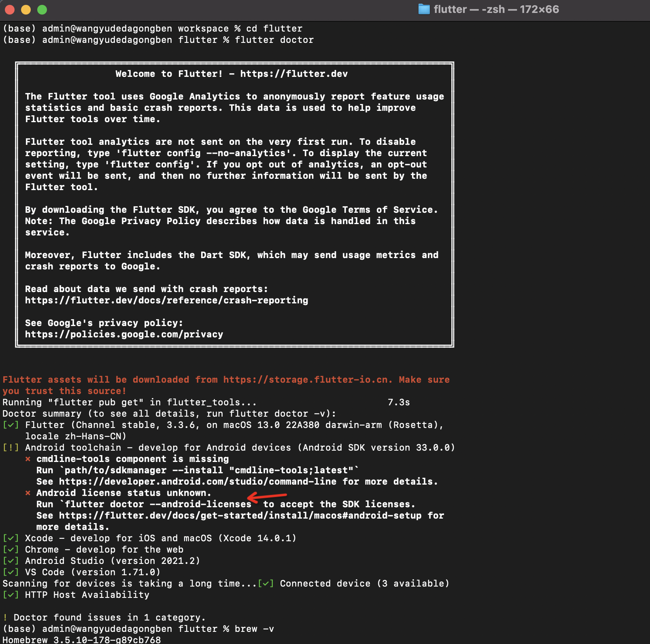This screenshot has width=650, height=644.
Task: Click the window title 'flutter — -zsh — 172×66'
Action: coord(496,9)
